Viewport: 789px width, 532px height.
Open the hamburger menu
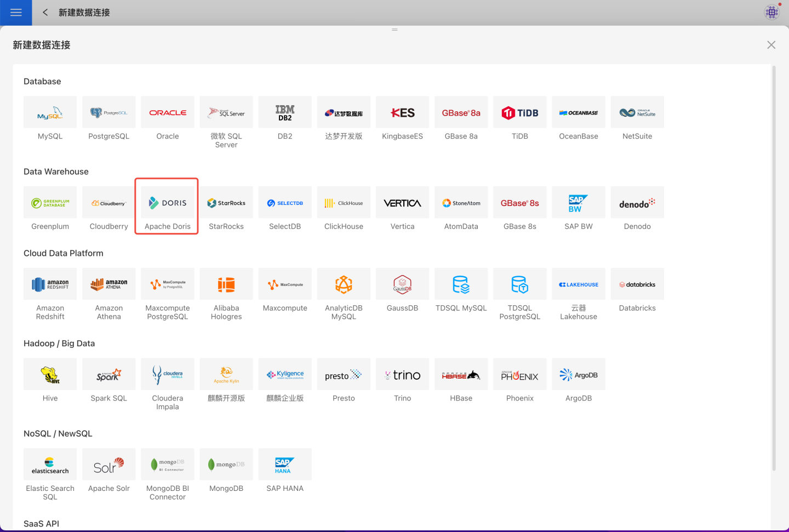point(16,13)
